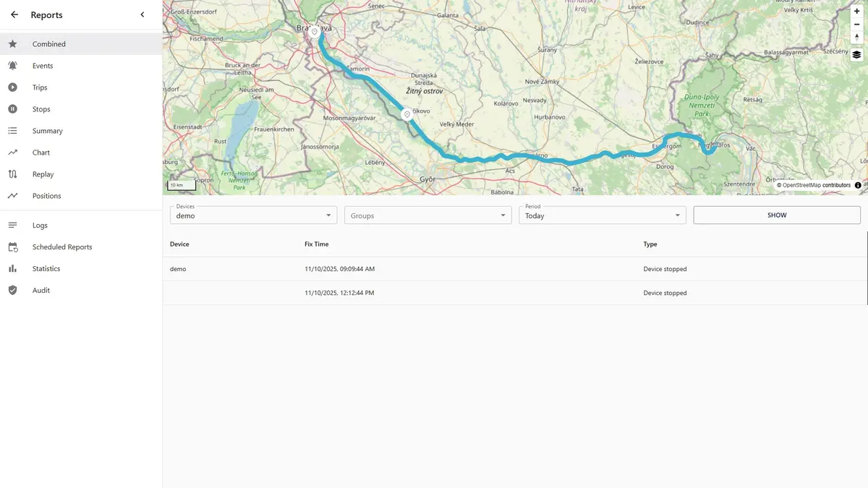Select the list icon next to Logs

(x=12, y=225)
